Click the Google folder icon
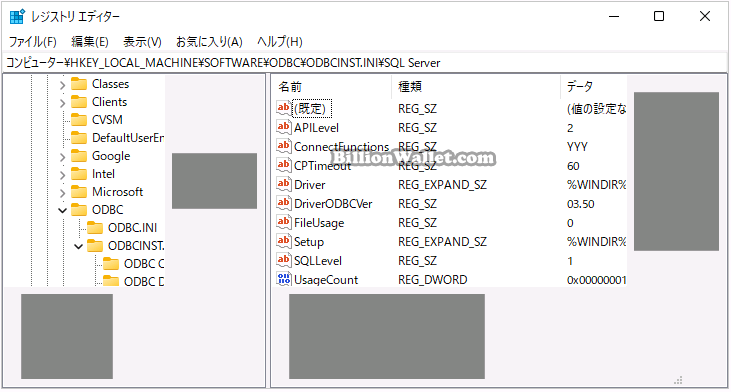This screenshot has height=392, width=731. [x=79, y=156]
